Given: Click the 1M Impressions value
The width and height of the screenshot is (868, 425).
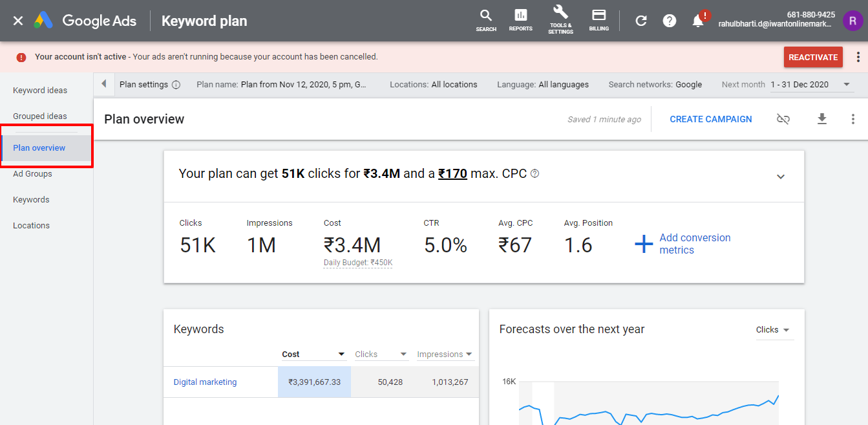Looking at the screenshot, I should (261, 245).
